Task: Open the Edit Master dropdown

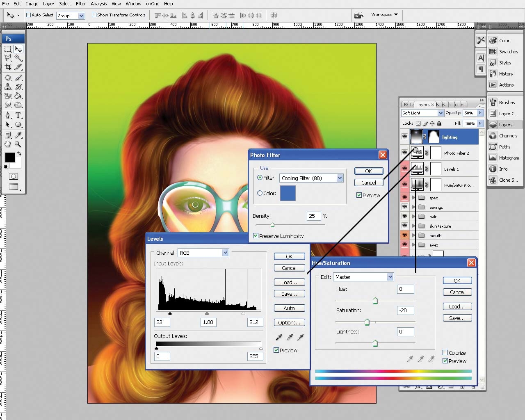Action: 390,277
